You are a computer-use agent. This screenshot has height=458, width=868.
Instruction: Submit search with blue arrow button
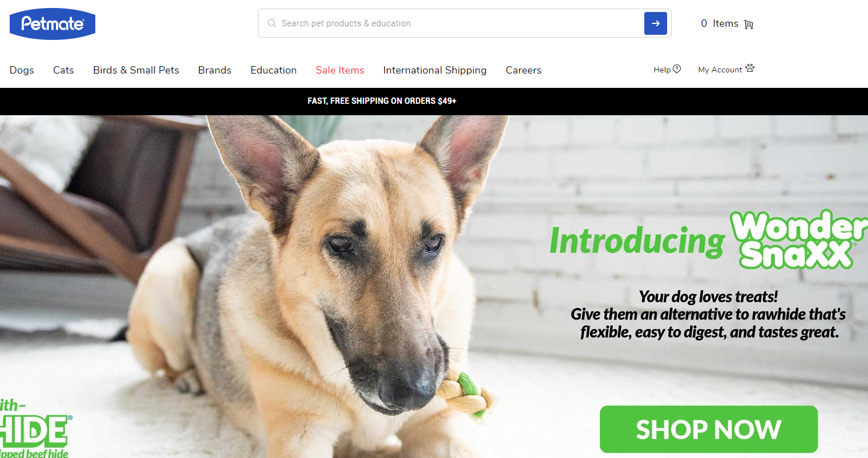pyautogui.click(x=655, y=23)
